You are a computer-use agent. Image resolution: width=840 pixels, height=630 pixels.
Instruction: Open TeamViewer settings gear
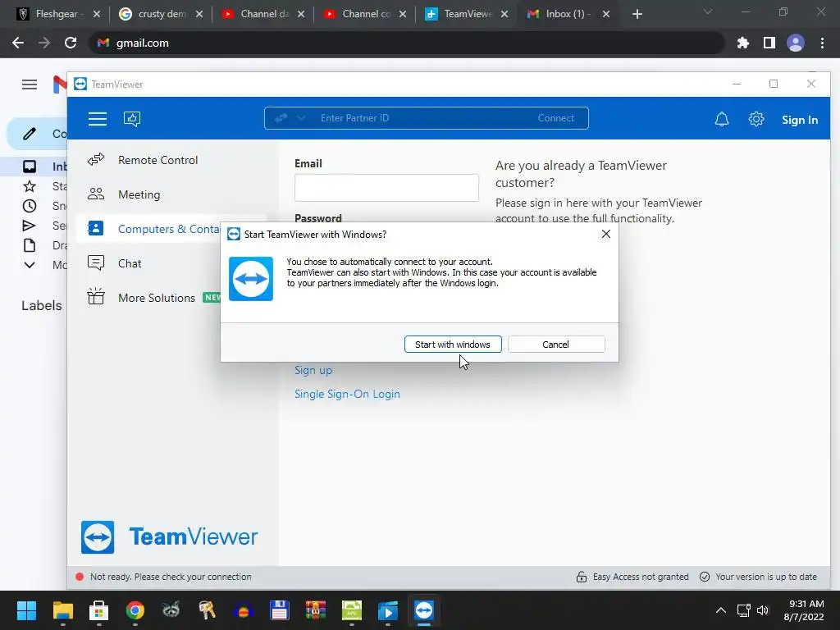[x=756, y=119]
